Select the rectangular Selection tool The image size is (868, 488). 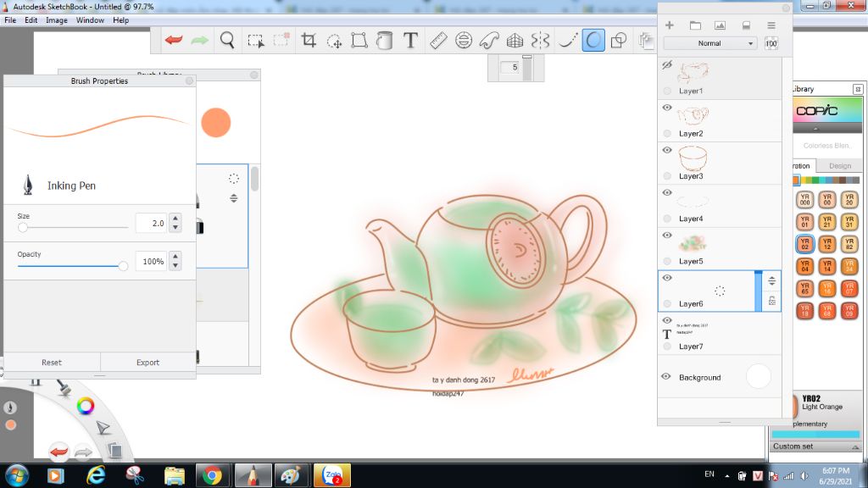click(256, 41)
